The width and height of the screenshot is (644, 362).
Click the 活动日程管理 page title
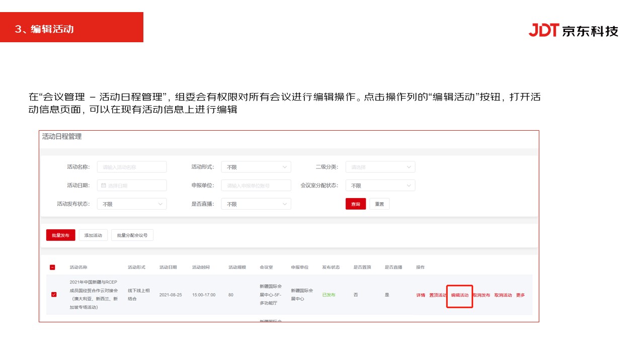[x=62, y=137]
